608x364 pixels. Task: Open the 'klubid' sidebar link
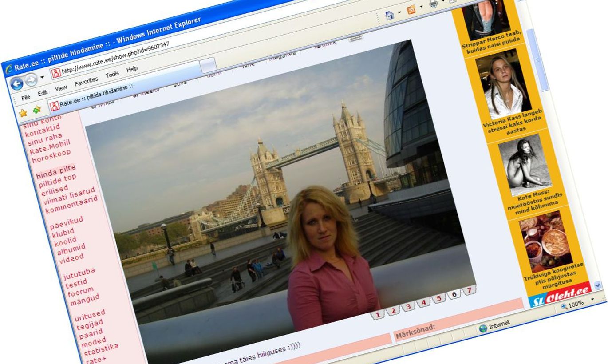(x=63, y=233)
